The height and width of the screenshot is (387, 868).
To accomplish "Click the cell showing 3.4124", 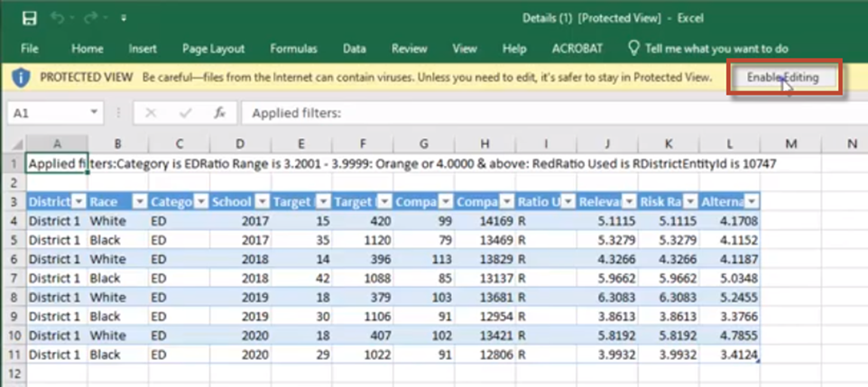I will [x=730, y=355].
